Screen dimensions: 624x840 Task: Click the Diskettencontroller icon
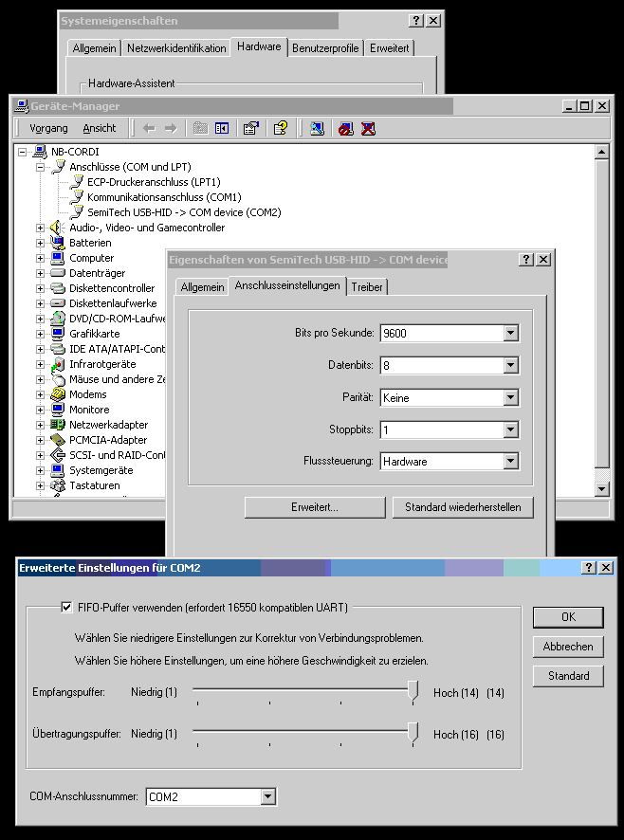click(x=57, y=288)
